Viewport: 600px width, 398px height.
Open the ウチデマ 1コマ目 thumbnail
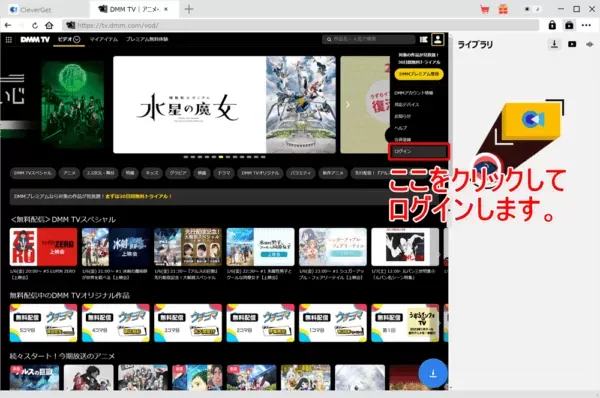(333, 323)
